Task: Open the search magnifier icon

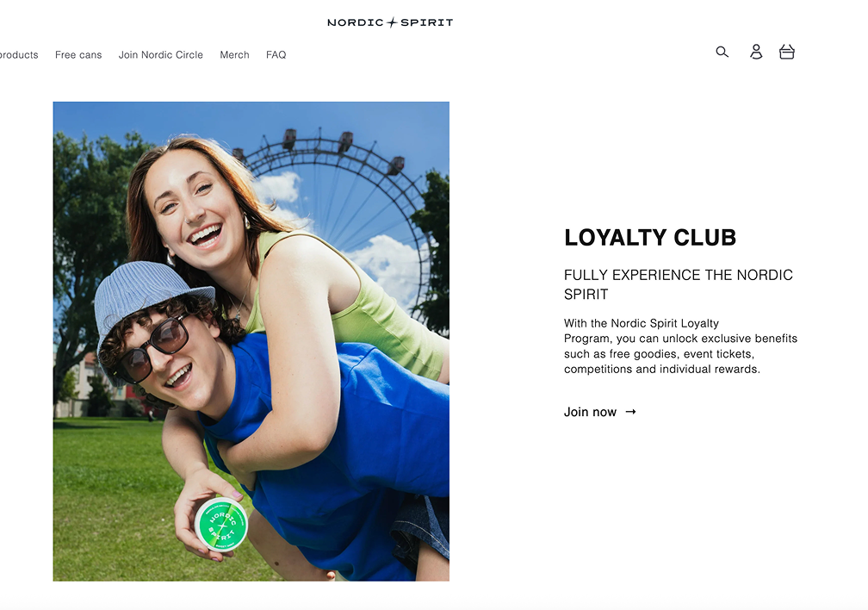Action: pyautogui.click(x=722, y=52)
